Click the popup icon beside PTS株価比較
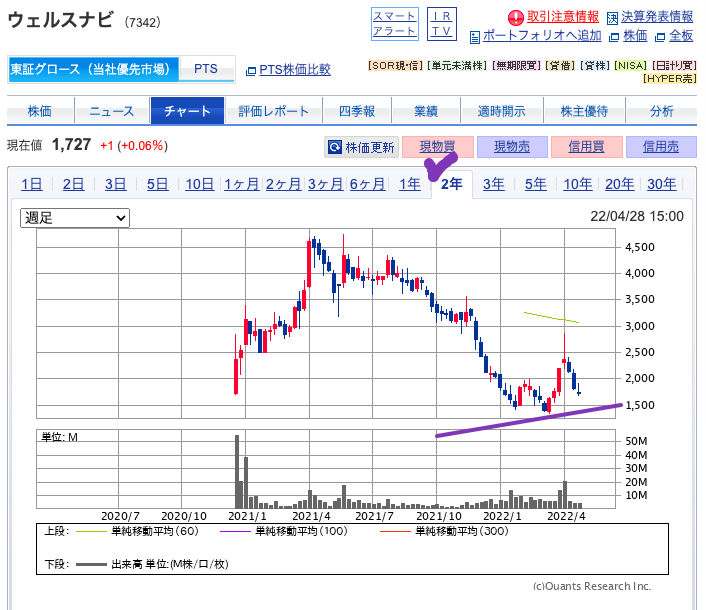 coord(251,71)
